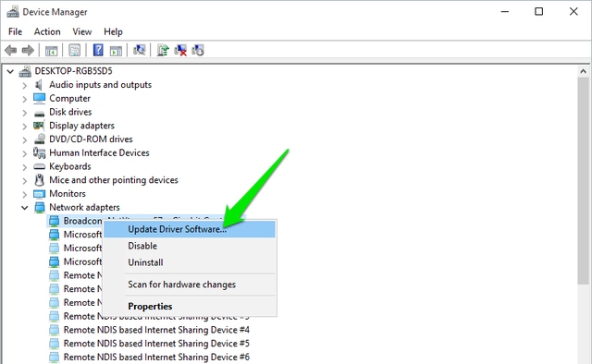Click the Update Driver Software toolbar icon
Screen dimensions: 592x364
pyautogui.click(x=163, y=50)
